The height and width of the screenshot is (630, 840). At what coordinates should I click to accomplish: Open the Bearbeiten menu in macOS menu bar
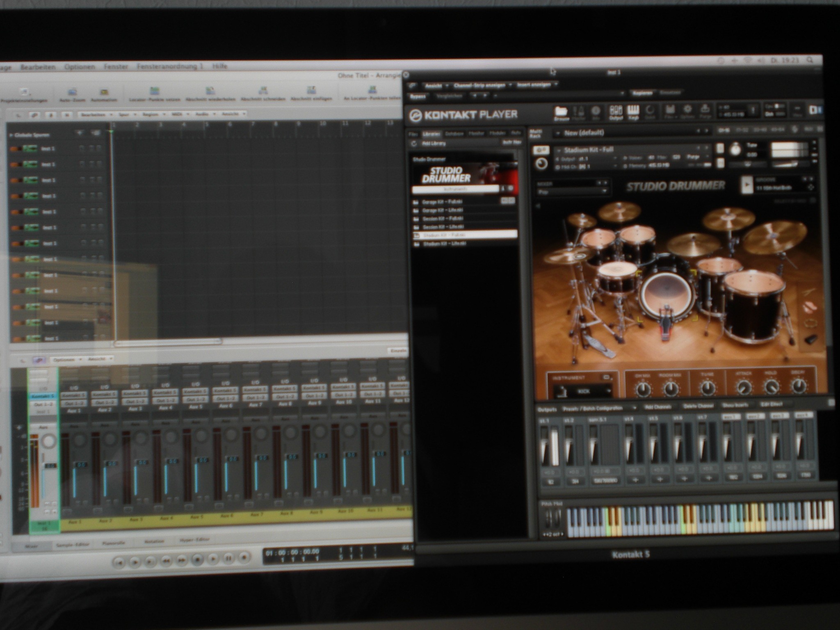[x=38, y=67]
